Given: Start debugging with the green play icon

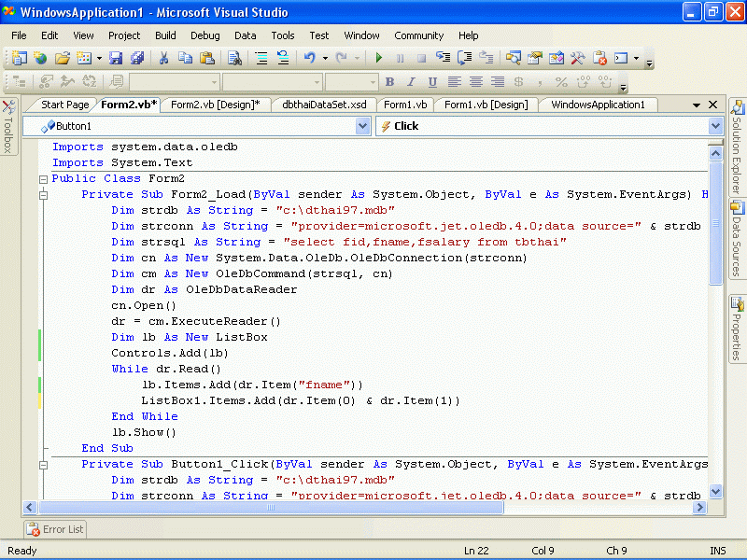Looking at the screenshot, I should tap(378, 58).
